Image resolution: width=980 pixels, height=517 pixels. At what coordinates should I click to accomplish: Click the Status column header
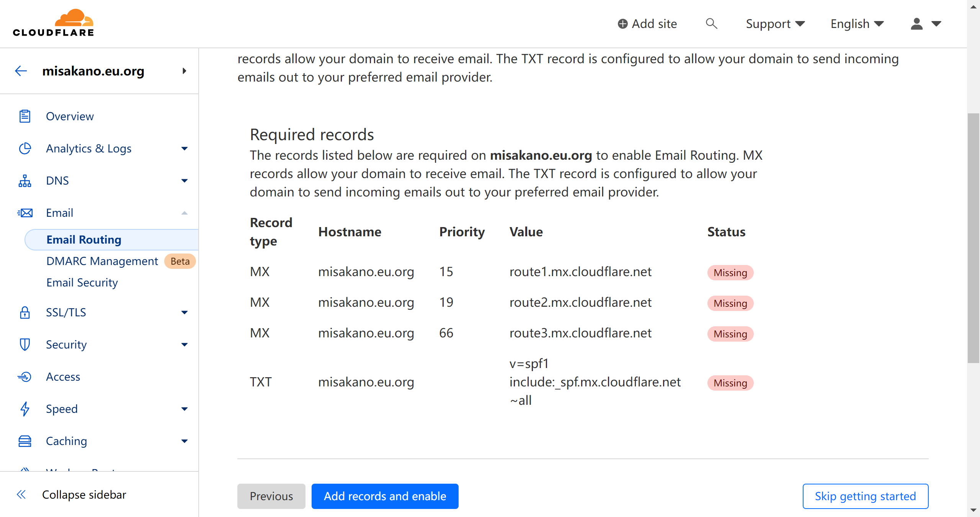coord(726,232)
